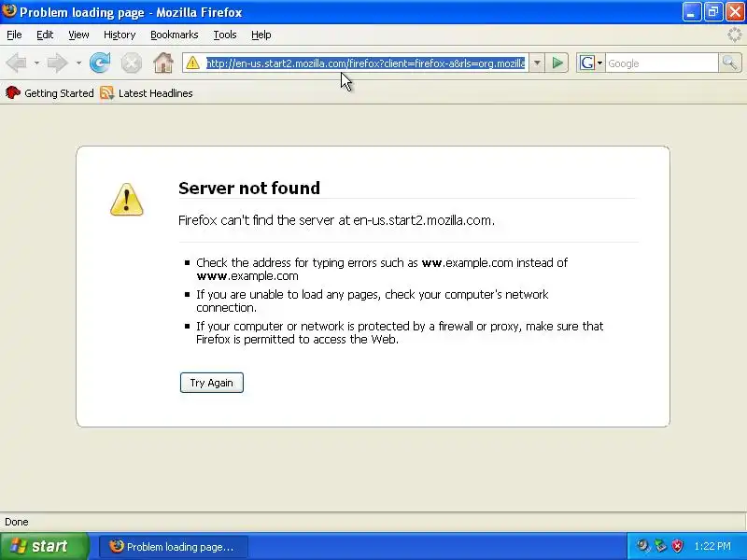Open the Forward history dropdown arrow

[x=78, y=63]
